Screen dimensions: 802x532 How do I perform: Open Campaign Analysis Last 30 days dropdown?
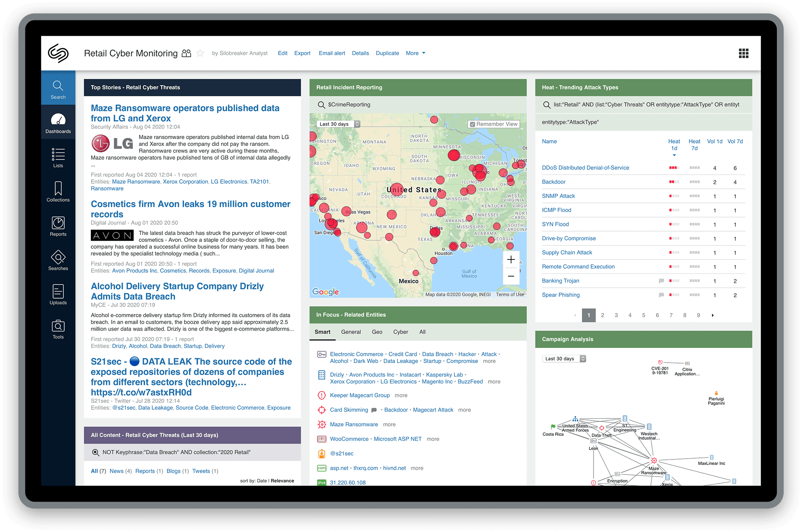coord(564,359)
